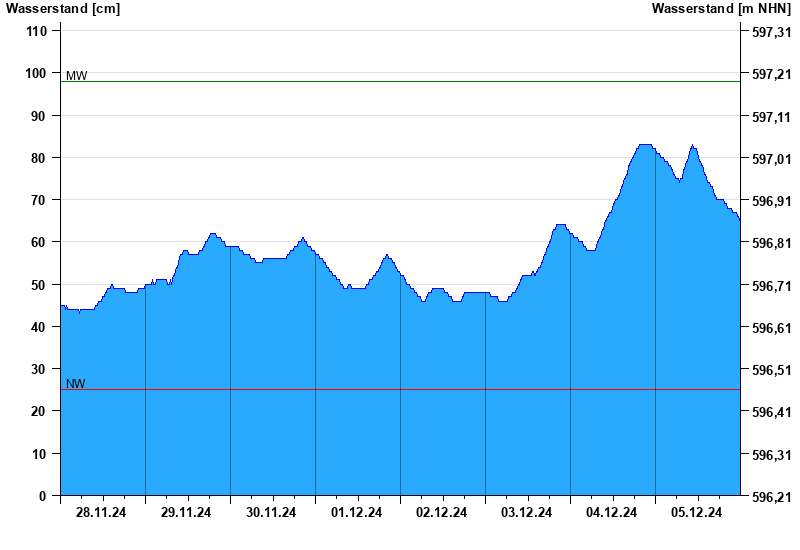Click the 597,31 value on right axis
This screenshot has width=800, height=550.
772,32
